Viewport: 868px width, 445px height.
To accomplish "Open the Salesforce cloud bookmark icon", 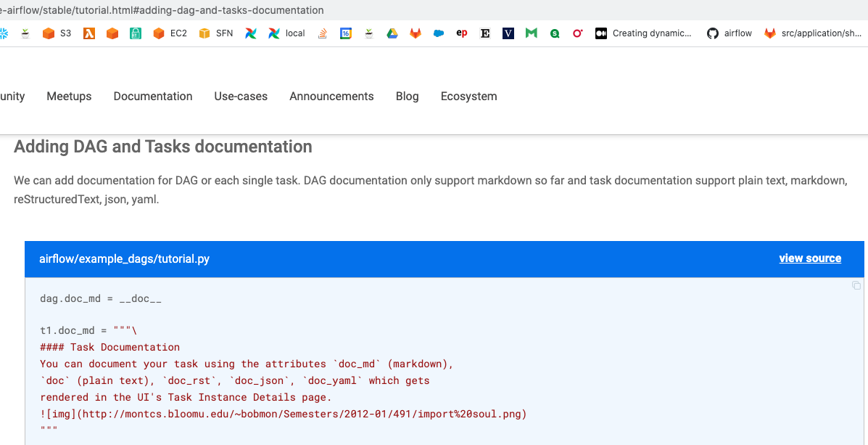I will 439,33.
